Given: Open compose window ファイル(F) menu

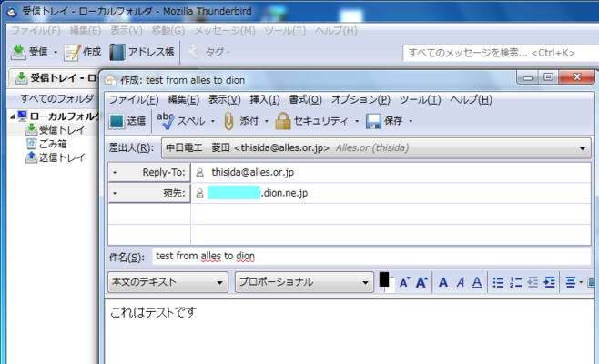Looking at the screenshot, I should (x=134, y=100).
